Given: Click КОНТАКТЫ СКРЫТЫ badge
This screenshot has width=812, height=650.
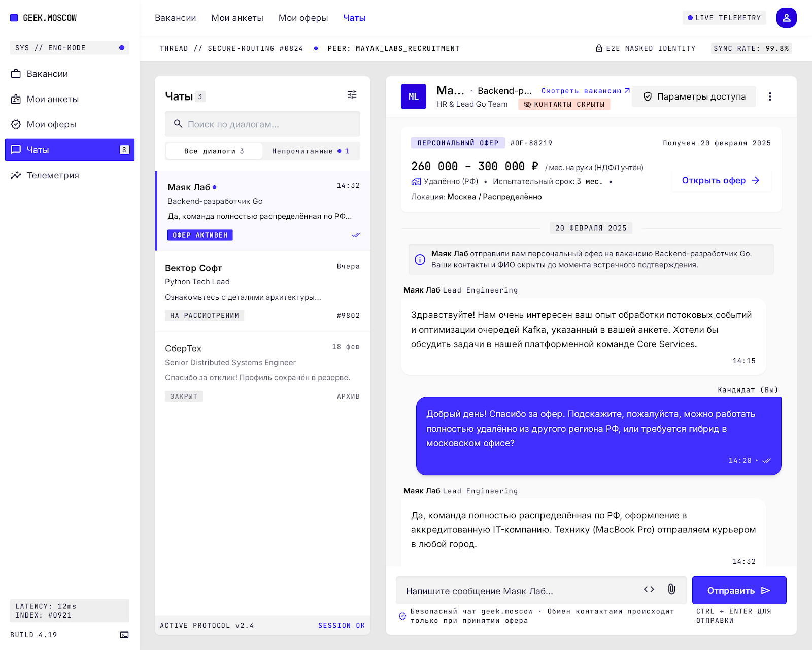Looking at the screenshot, I should 564,104.
